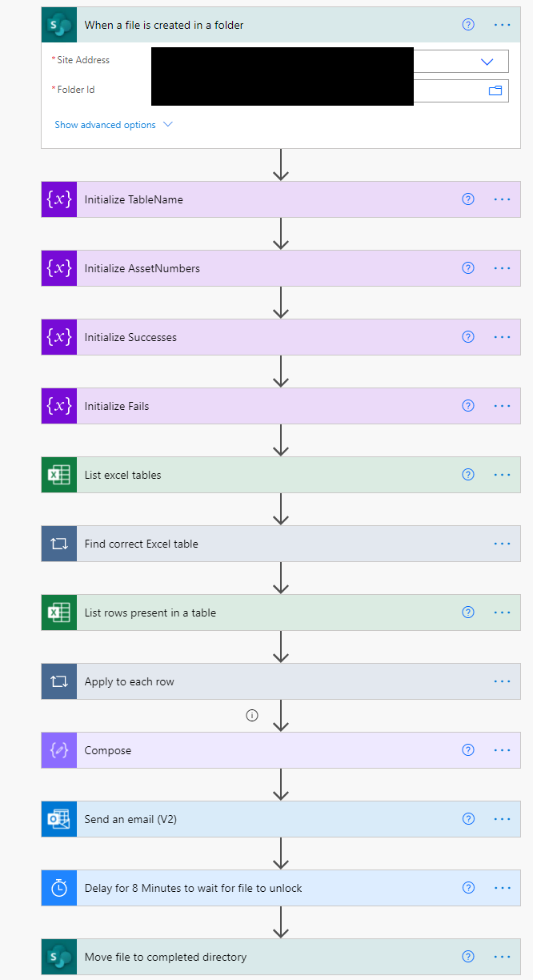Click the loop icon on Find correct Excel table
Image resolution: width=533 pixels, height=980 pixels.
(x=59, y=544)
